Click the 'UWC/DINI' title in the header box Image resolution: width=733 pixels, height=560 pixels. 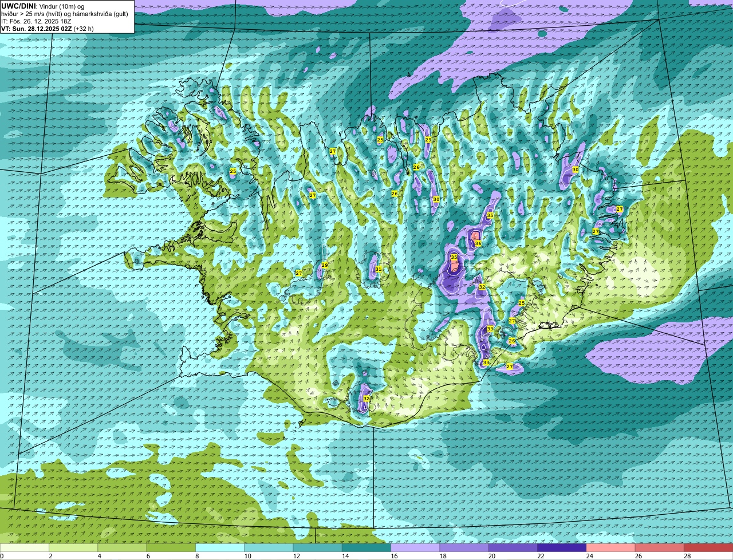tap(19, 6)
